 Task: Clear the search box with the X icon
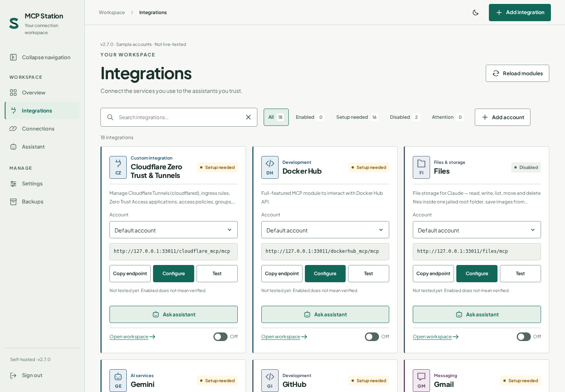248,117
